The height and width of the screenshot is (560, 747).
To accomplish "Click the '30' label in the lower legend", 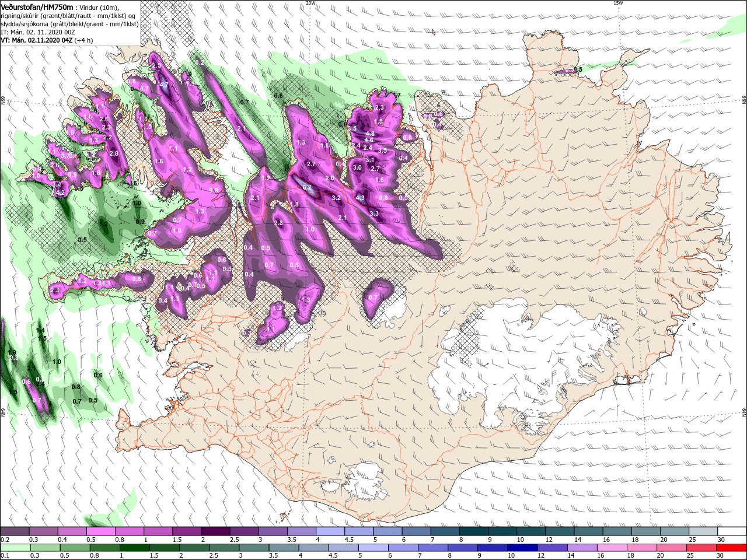I will (721, 555).
